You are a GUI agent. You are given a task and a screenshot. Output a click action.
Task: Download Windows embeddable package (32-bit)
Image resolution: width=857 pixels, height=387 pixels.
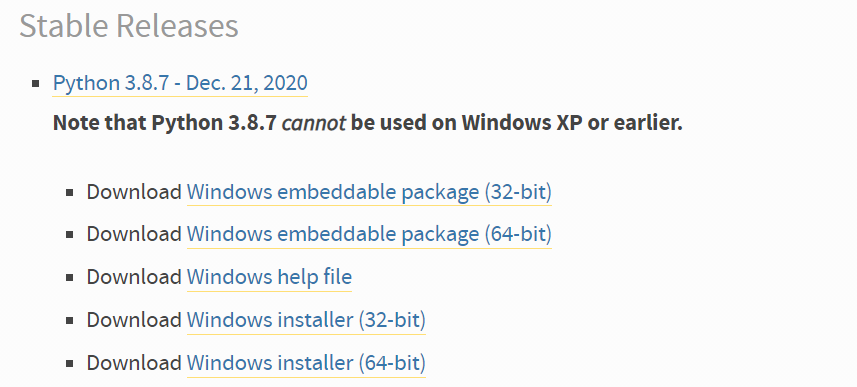click(369, 192)
